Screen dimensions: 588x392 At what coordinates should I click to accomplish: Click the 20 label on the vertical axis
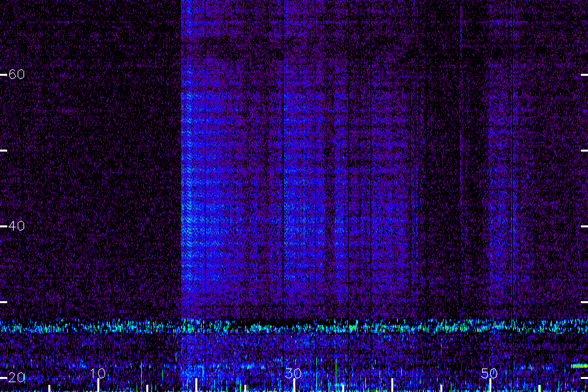(16, 378)
